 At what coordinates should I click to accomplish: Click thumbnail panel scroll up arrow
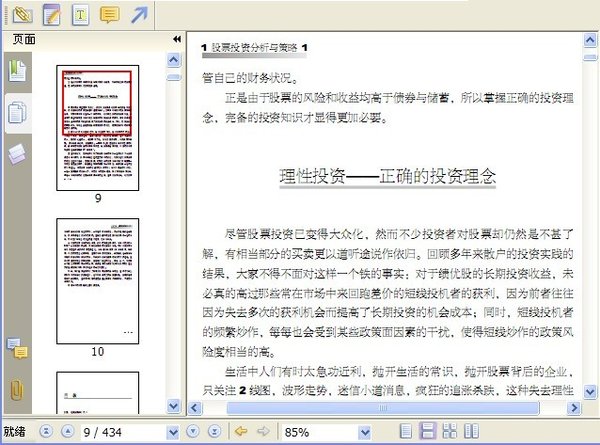click(174, 60)
